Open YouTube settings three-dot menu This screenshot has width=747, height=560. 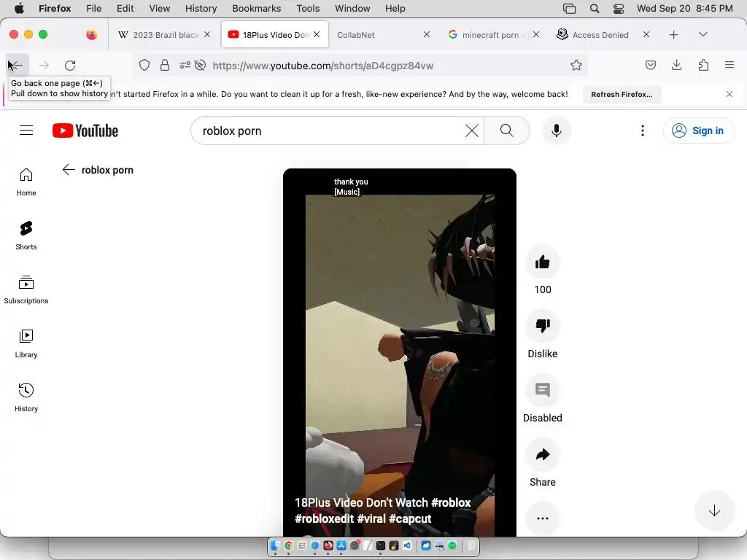[x=643, y=131]
